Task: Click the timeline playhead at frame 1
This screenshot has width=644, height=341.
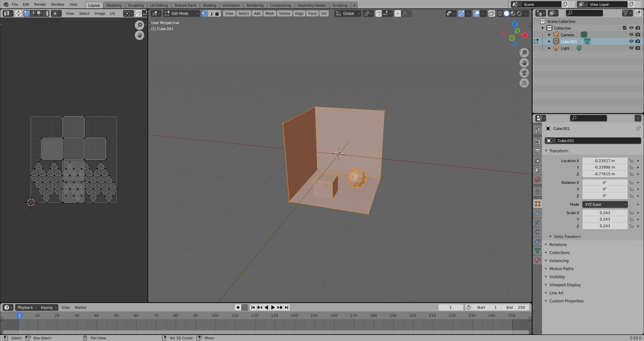Action: pos(19,315)
